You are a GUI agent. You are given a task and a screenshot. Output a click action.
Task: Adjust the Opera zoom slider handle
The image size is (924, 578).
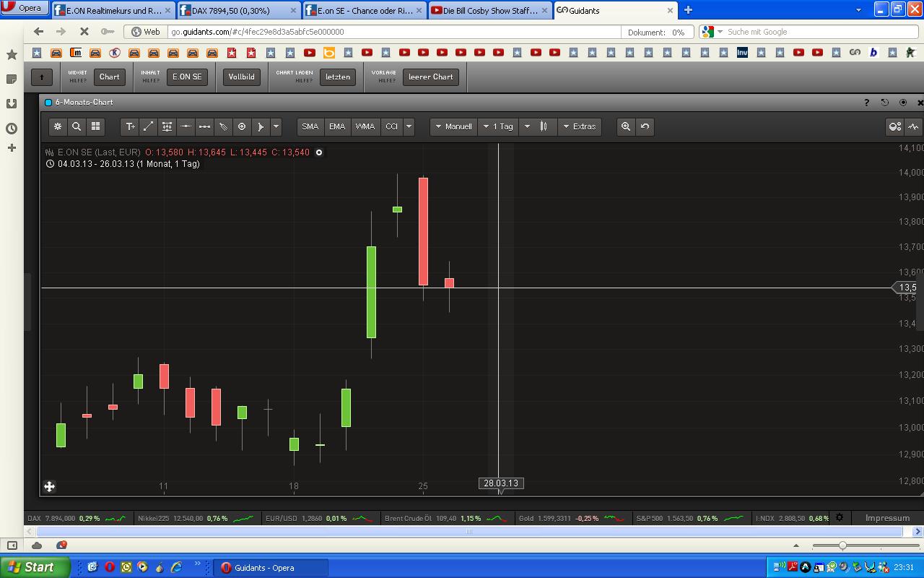842,545
